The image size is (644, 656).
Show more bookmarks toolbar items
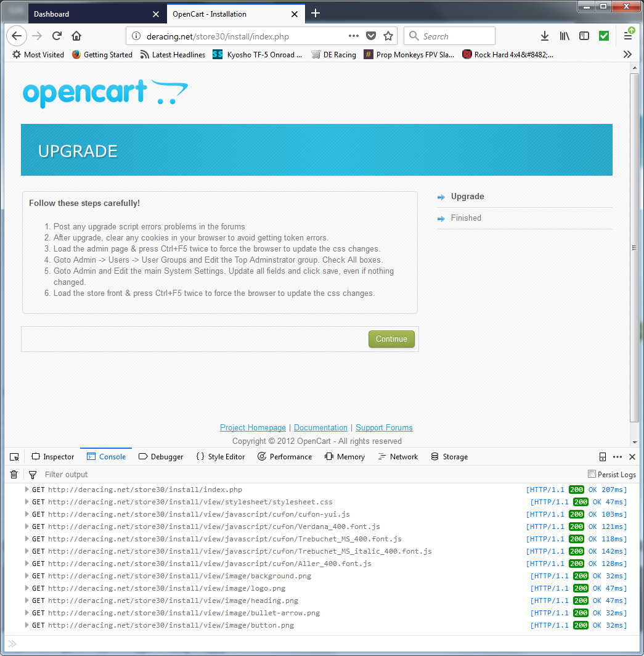627,54
